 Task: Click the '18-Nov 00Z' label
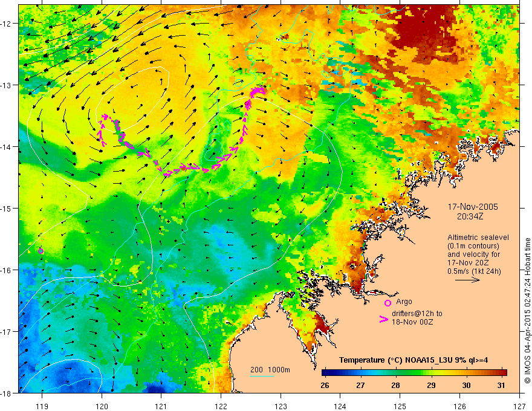click(x=412, y=322)
